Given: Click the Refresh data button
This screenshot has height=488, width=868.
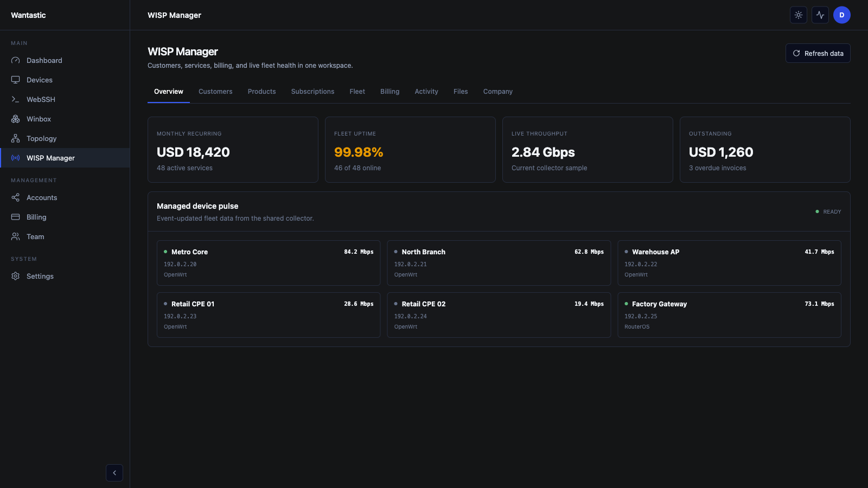Looking at the screenshot, I should click(x=818, y=53).
